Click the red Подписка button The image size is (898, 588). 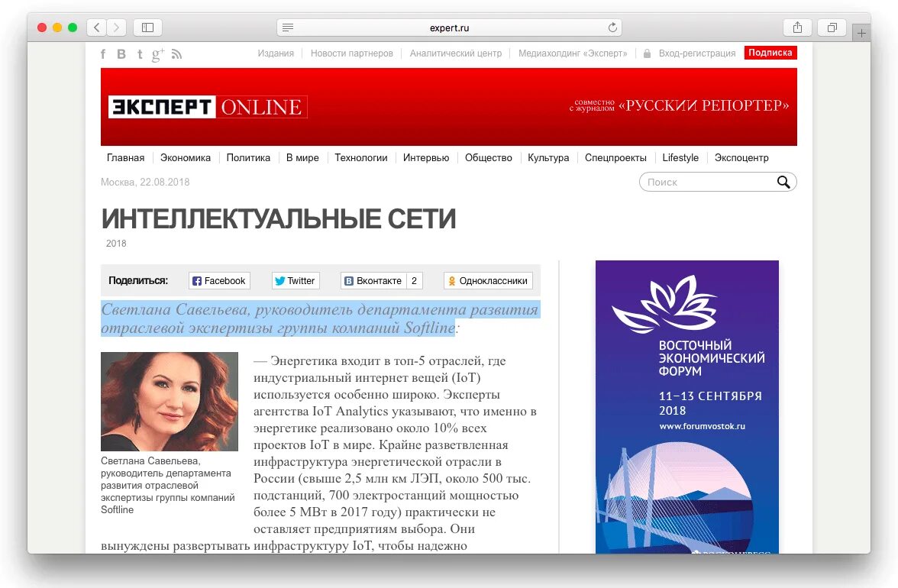[770, 53]
